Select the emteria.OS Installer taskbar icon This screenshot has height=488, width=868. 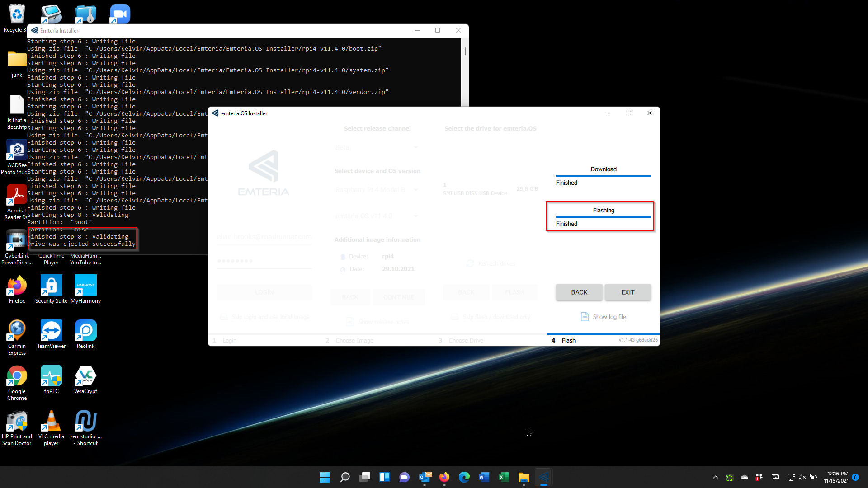click(x=544, y=477)
